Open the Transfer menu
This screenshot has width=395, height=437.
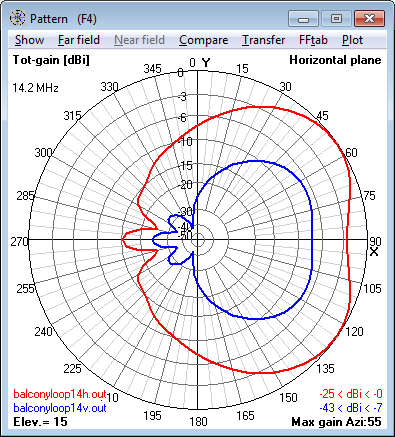(263, 40)
